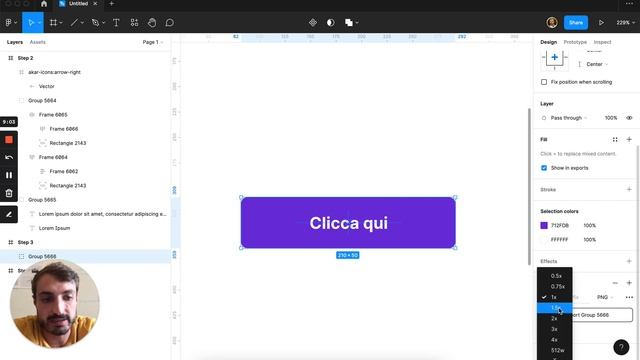Click the Present play icon
The image size is (640, 360).
tap(601, 23)
